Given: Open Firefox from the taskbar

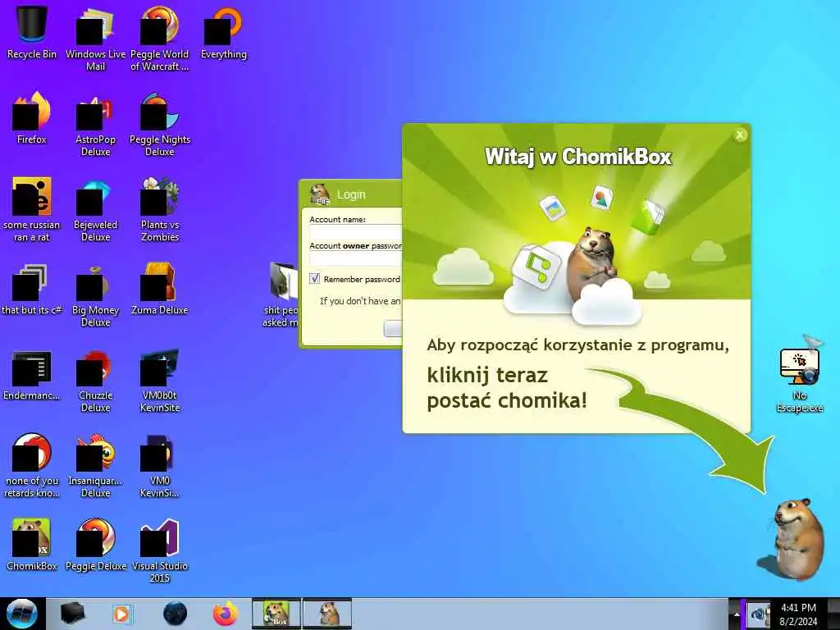Looking at the screenshot, I should (x=226, y=614).
